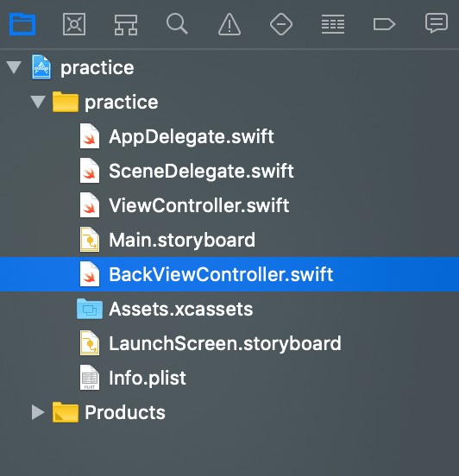This screenshot has height=476, width=459.
Task: Open the Project navigator folder icon
Action: pyautogui.click(x=22, y=24)
